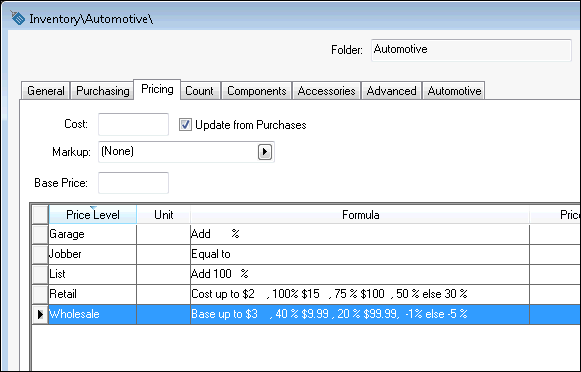Switch to the General tab
This screenshot has width=581, height=372.
pos(46,91)
